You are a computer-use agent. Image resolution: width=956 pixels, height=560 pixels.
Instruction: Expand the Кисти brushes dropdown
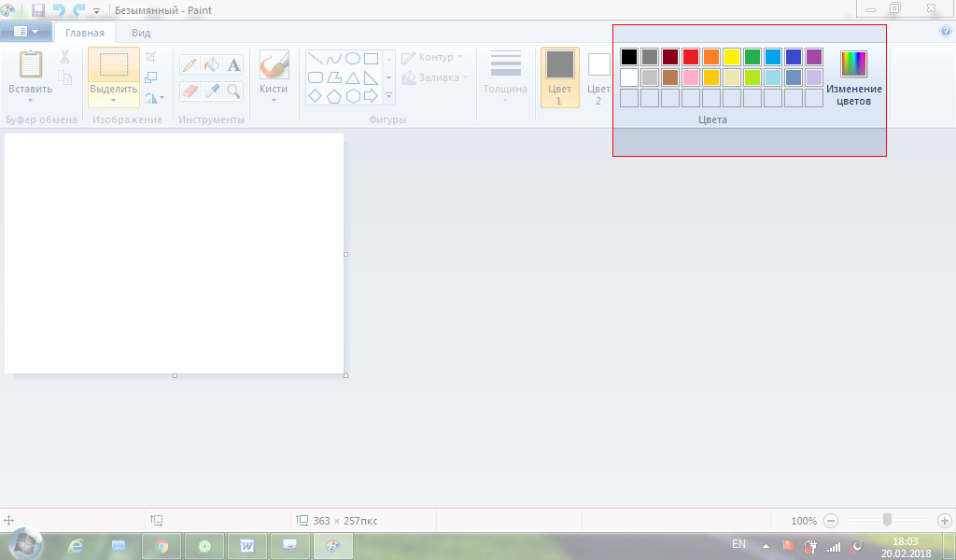(x=274, y=99)
